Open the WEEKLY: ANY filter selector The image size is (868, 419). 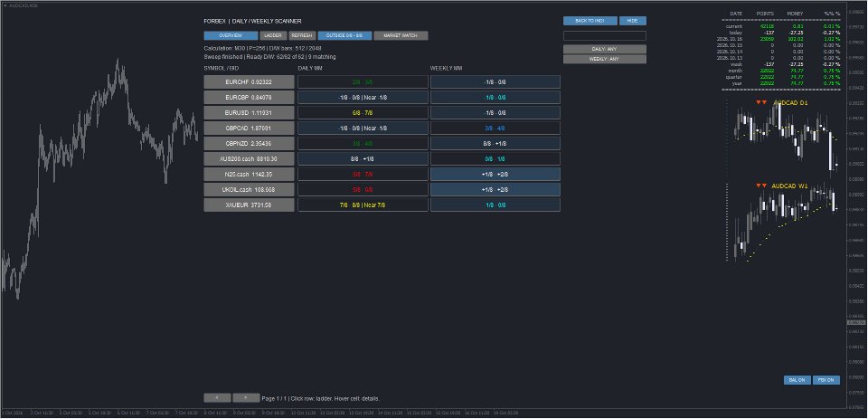click(x=605, y=60)
